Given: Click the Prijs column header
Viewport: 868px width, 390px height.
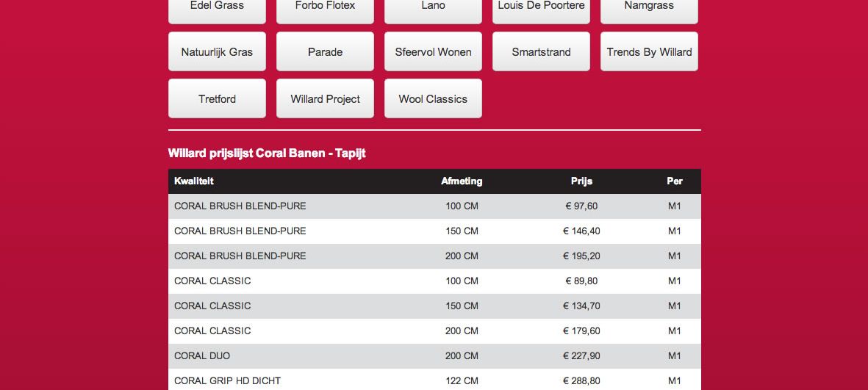Looking at the screenshot, I should click(582, 181).
